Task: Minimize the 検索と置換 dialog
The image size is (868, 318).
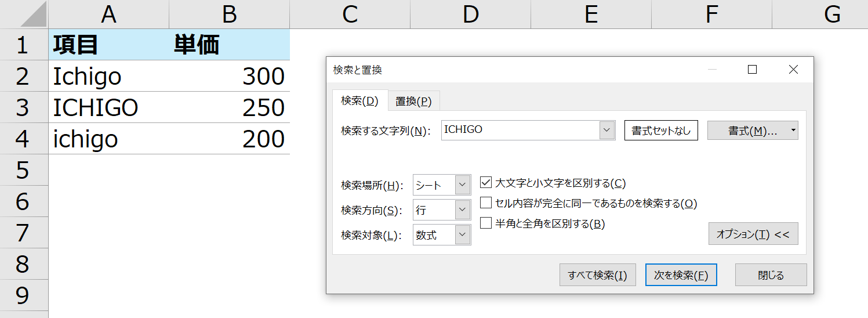Action: 713,70
